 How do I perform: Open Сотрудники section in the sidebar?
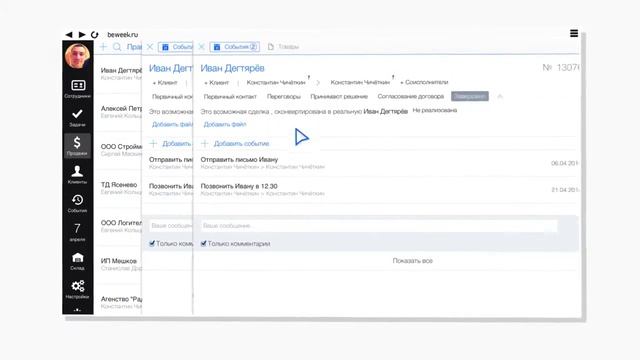coord(78,89)
